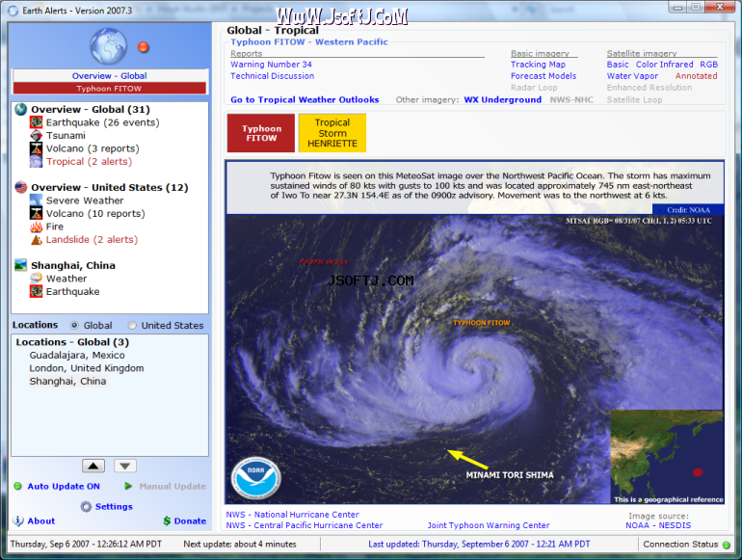Open Joint Typhoon Warning Center link
The height and width of the screenshot is (560, 742).
tap(489, 525)
